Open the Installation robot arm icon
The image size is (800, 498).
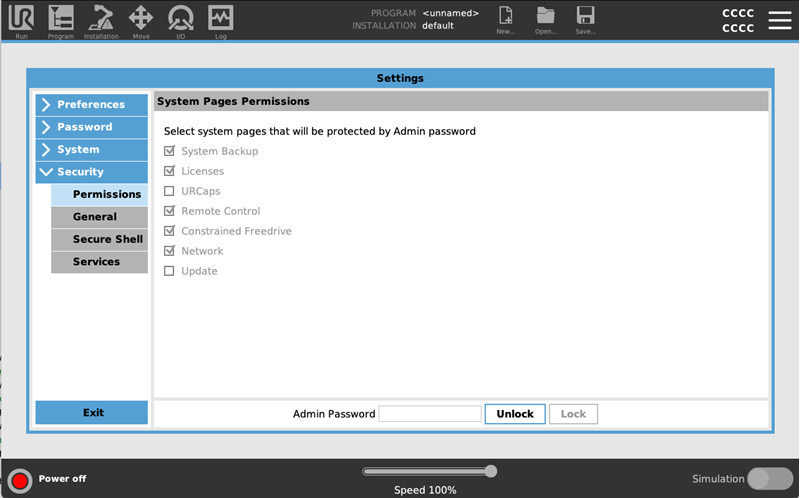[101, 18]
